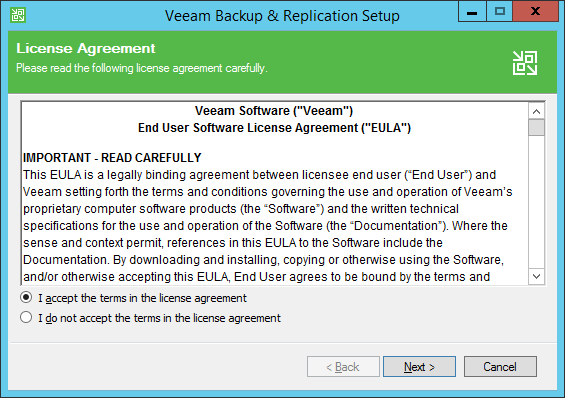Screen dimensions: 566x398
Task: Minimize the Veeam setup window
Action: click(x=472, y=12)
